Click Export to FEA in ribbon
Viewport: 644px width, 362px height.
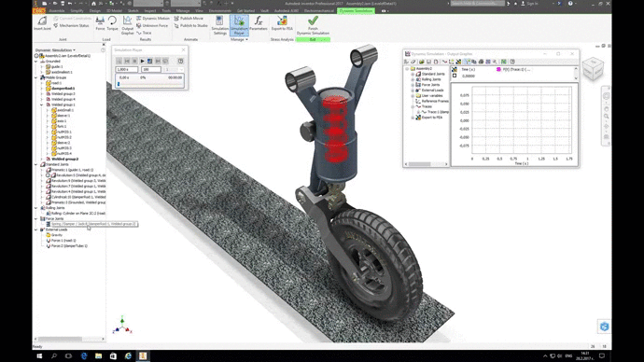tap(282, 23)
